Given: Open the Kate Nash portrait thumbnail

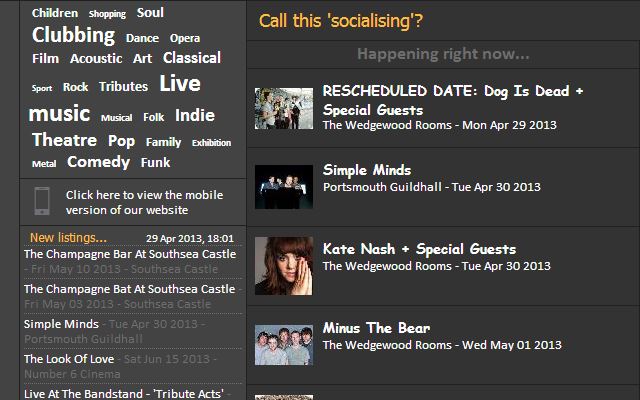Looking at the screenshot, I should tap(284, 266).
